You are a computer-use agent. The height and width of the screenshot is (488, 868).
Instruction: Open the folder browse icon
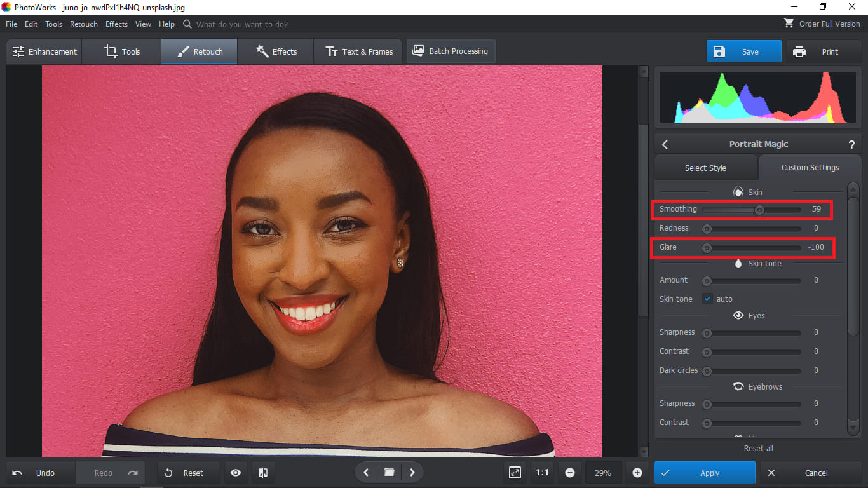pos(389,472)
